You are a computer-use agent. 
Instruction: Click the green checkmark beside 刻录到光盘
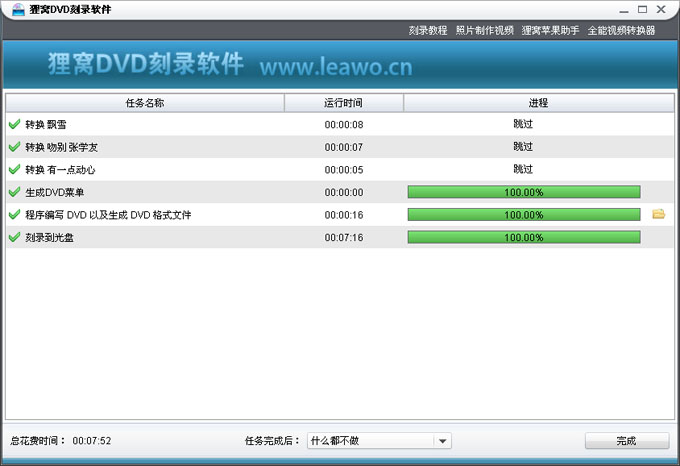[14, 237]
